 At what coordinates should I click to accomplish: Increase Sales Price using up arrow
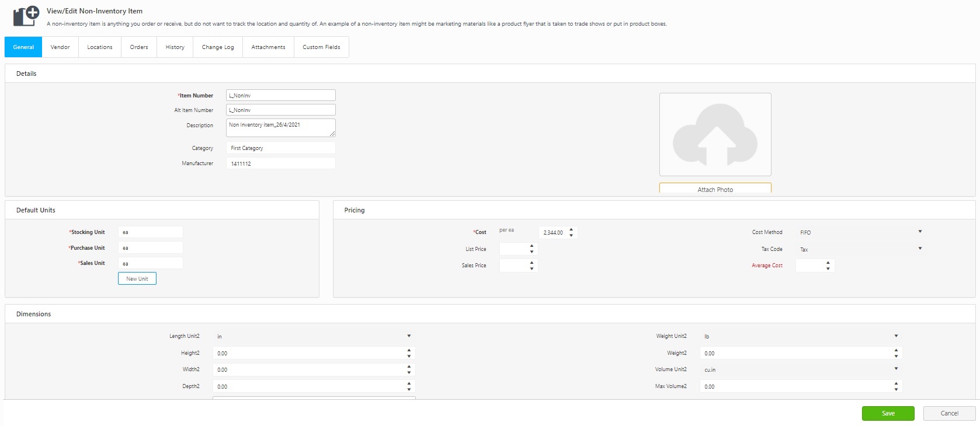pos(531,262)
